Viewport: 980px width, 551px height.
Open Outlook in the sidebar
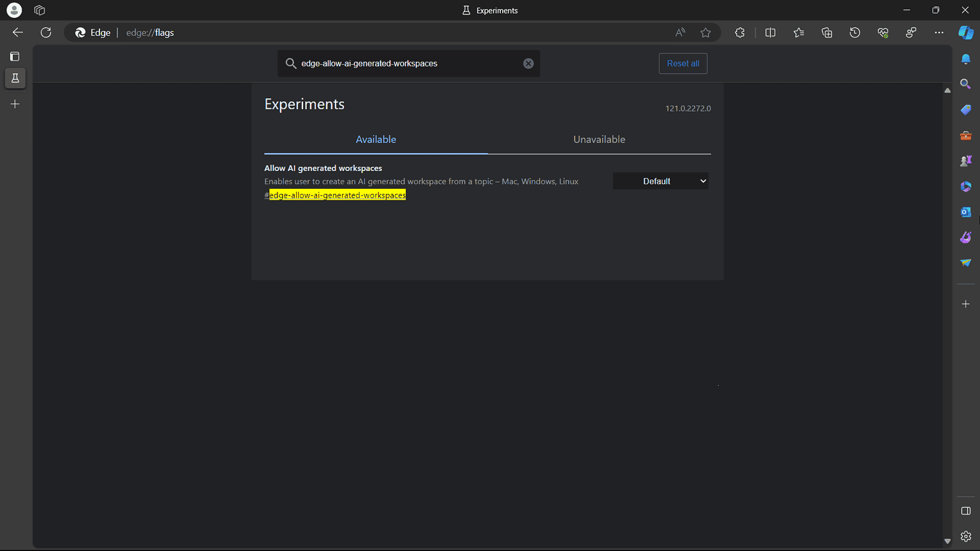click(x=966, y=212)
